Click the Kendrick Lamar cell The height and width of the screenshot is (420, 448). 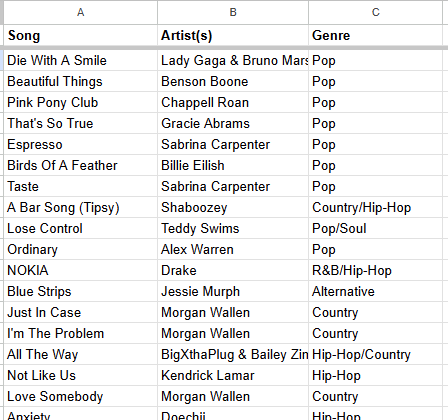pos(233,375)
